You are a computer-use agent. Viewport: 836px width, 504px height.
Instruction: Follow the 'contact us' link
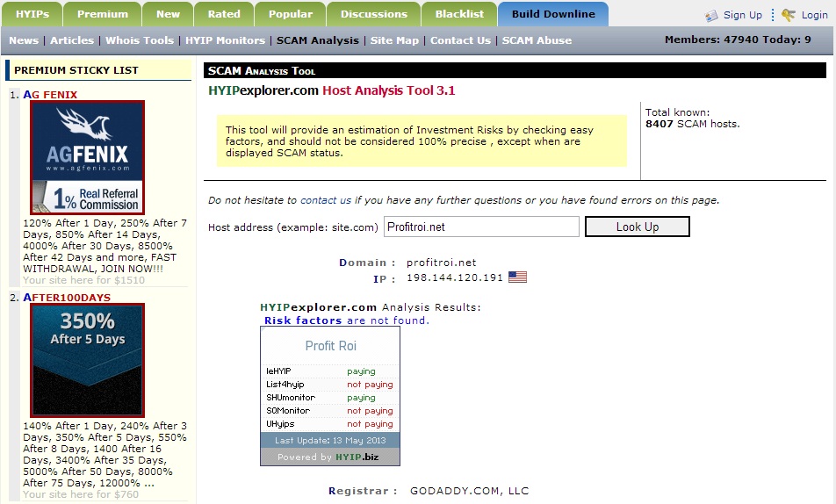(325, 200)
